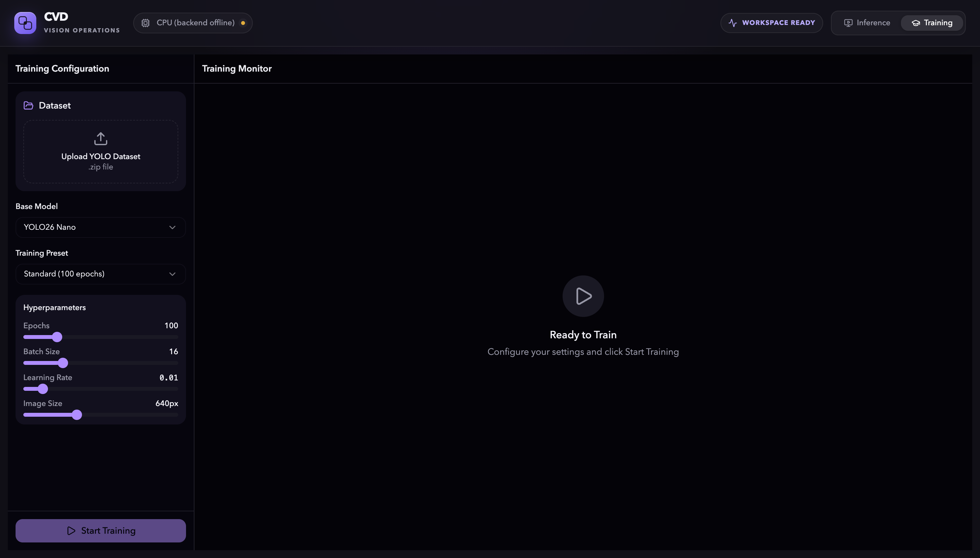Click the upload arrow icon in dataset dropzone
The width and height of the screenshot is (980, 558).
coord(101,139)
